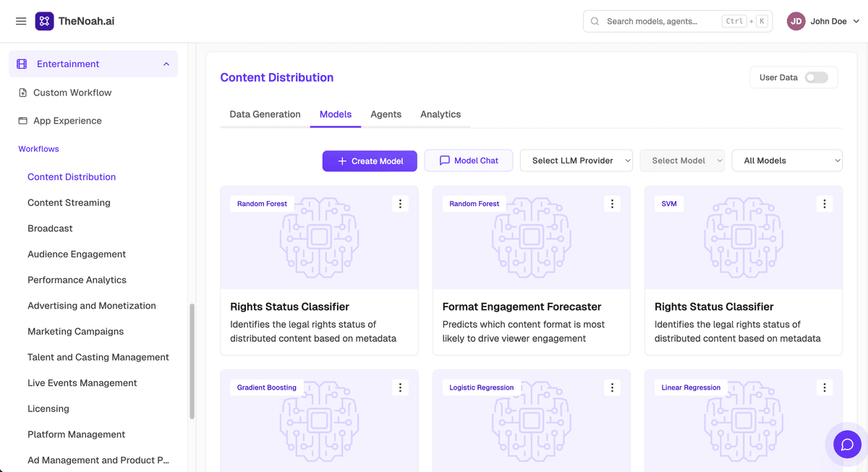This screenshot has width=868, height=472.
Task: Select Platform Management workflow
Action: click(x=76, y=434)
